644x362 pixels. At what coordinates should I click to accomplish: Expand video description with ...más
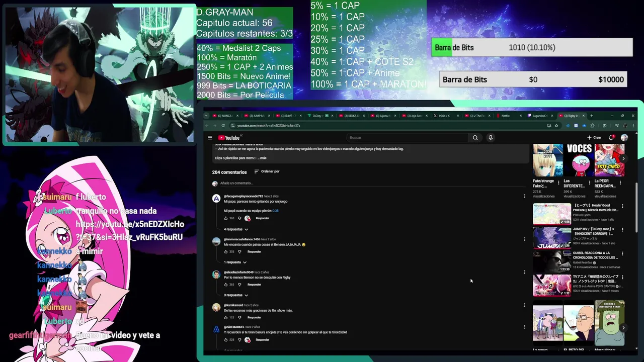click(x=262, y=158)
